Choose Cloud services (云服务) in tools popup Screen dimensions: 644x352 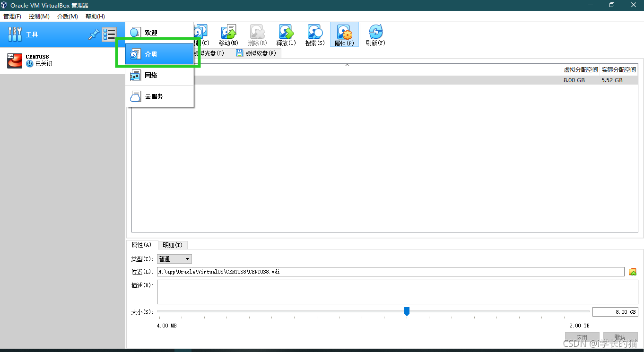click(x=160, y=96)
